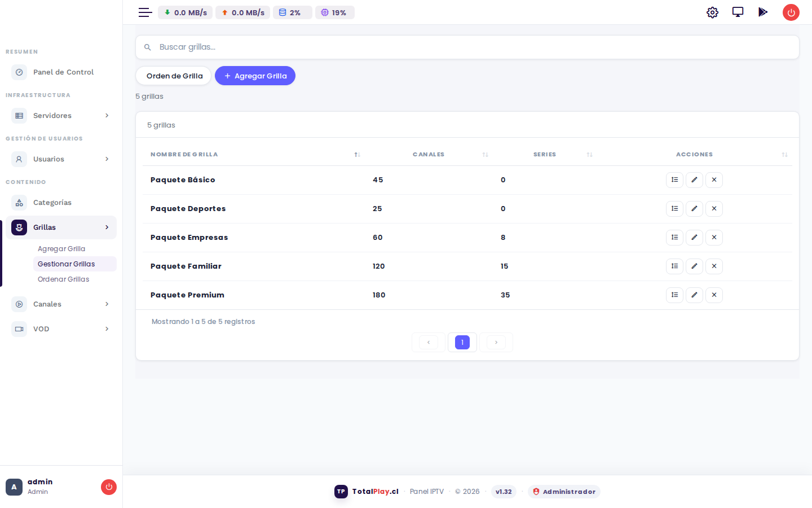Sort table by Canales column
Viewport: 812px width, 508px height.
pyautogui.click(x=429, y=155)
